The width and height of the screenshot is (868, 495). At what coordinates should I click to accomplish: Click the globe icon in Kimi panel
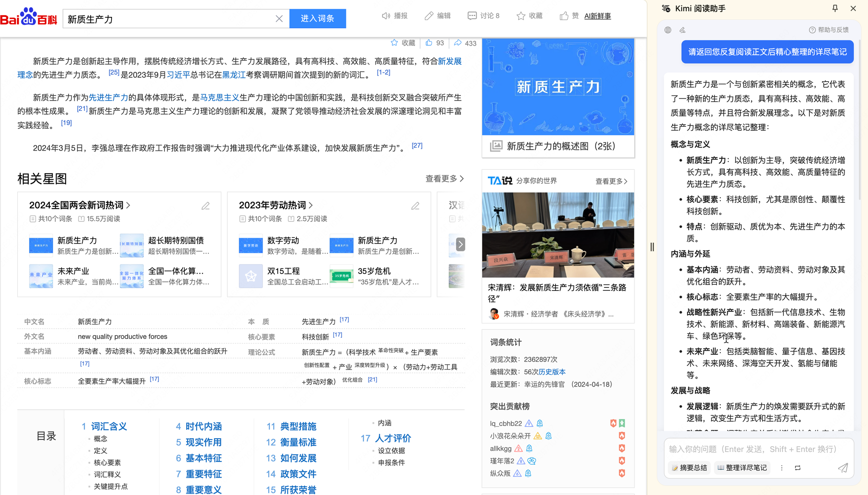click(x=668, y=30)
